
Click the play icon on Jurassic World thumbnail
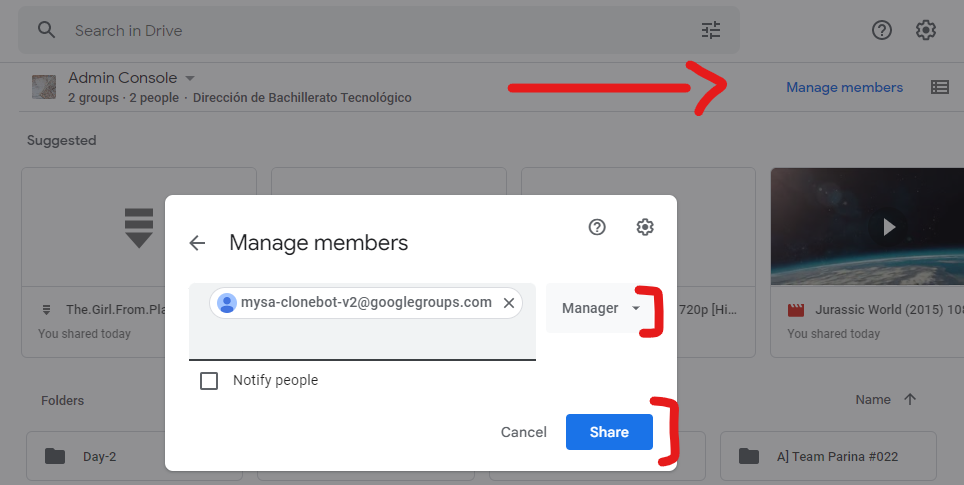coord(888,227)
